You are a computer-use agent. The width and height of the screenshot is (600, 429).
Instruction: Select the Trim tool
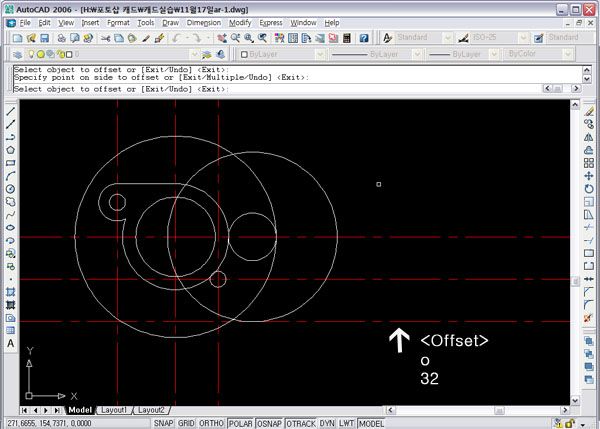[x=589, y=228]
